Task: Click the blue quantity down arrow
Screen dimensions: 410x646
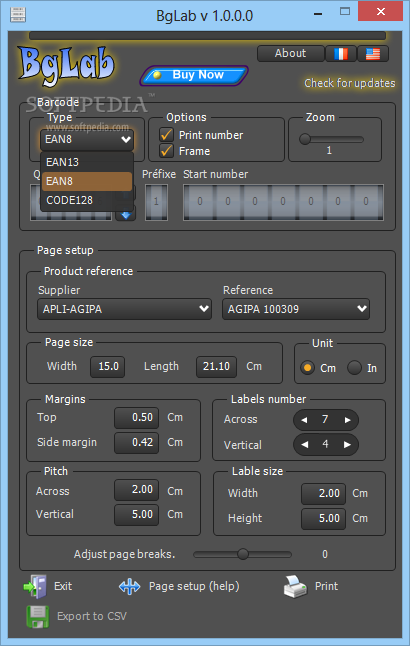Action: (126, 214)
